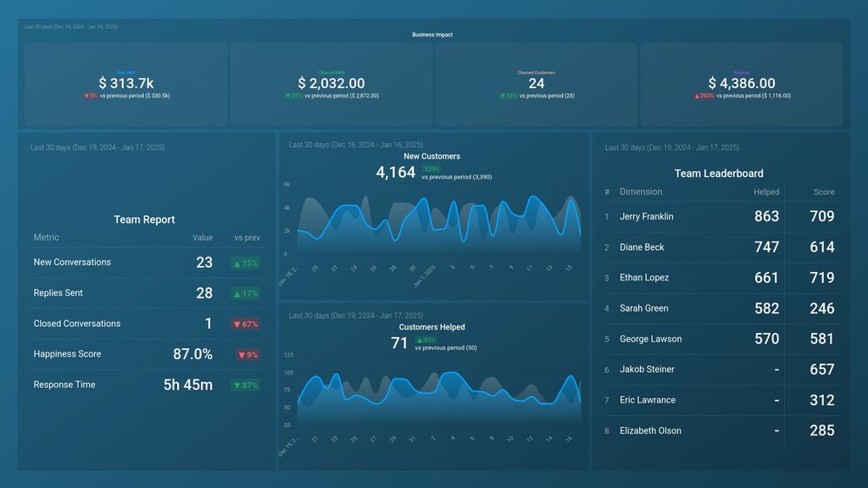
Task: Click the "Value" column header
Action: pos(203,237)
